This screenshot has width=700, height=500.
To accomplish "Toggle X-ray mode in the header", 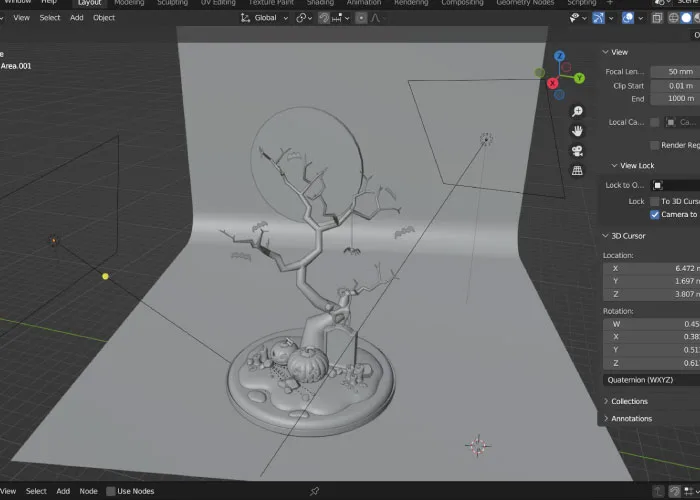I will (658, 18).
